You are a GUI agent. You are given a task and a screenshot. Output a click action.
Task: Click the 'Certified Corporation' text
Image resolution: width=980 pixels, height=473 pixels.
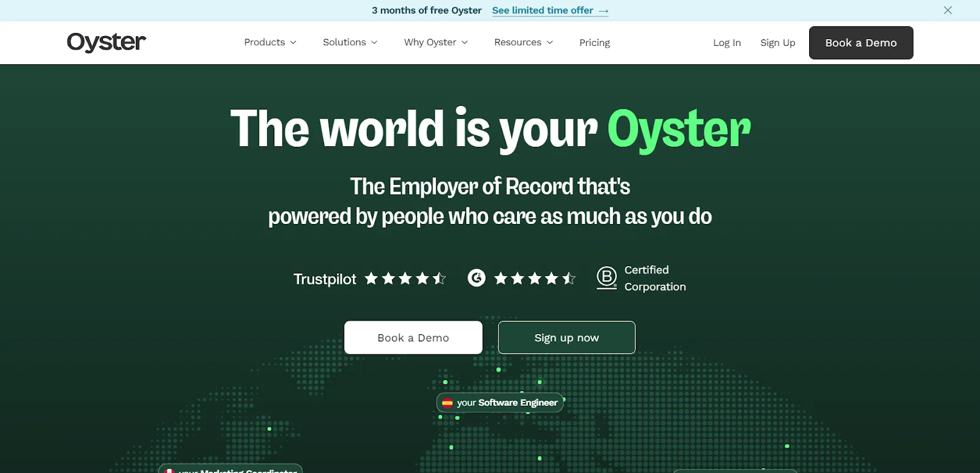[655, 278]
